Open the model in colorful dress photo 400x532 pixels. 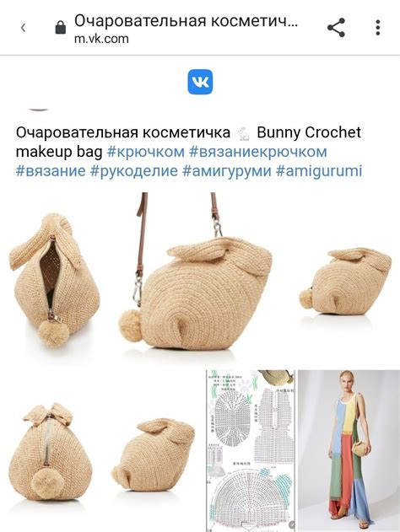pos(349,451)
